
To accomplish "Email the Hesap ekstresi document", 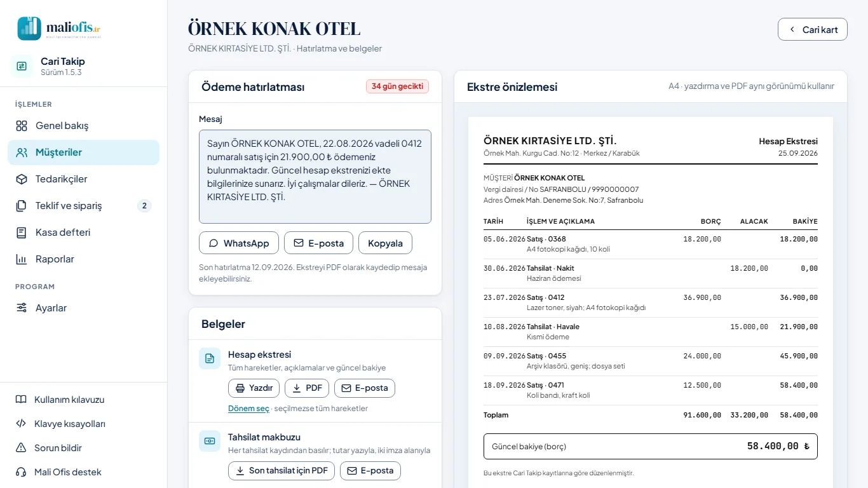I will 365,388.
